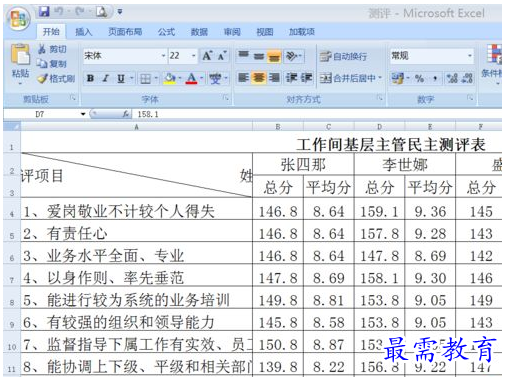Switch to the 加载项 tab
The width and height of the screenshot is (505, 381).
(302, 32)
